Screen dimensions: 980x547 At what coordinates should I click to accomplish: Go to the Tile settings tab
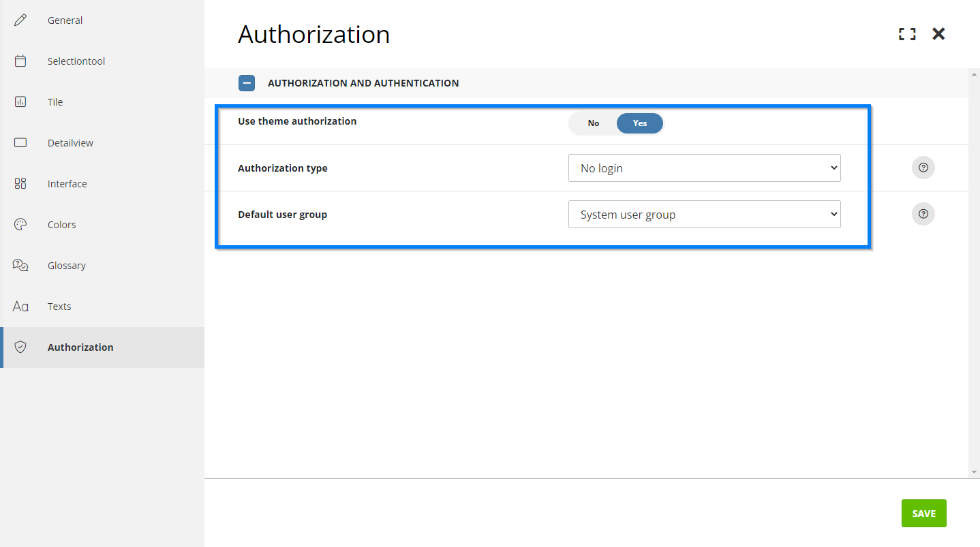point(102,102)
